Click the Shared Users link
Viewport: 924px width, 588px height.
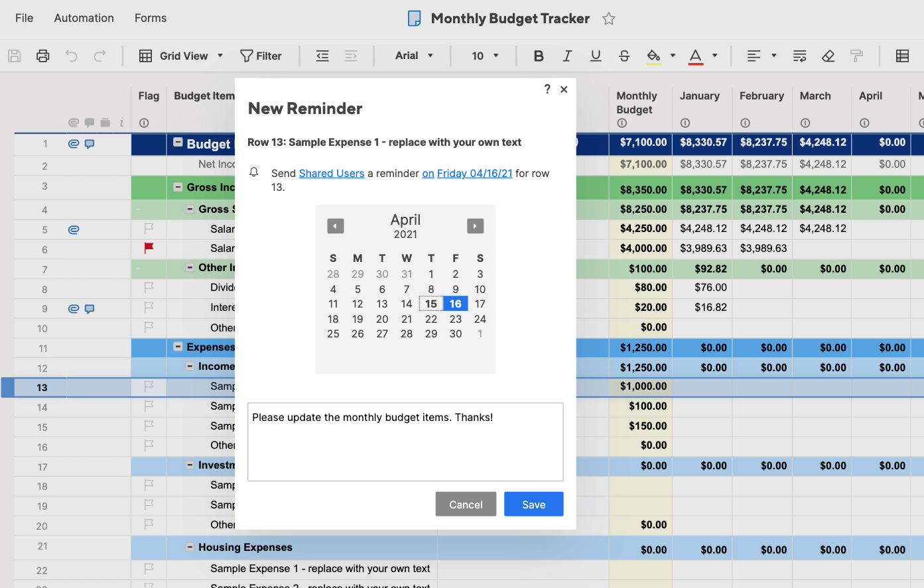331,173
